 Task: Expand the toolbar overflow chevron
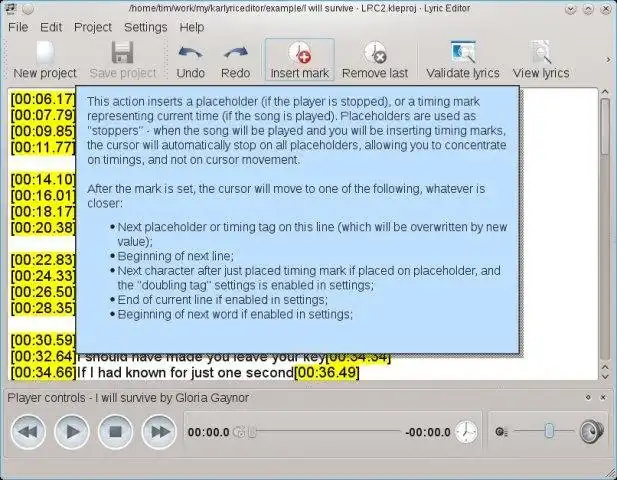tap(608, 60)
